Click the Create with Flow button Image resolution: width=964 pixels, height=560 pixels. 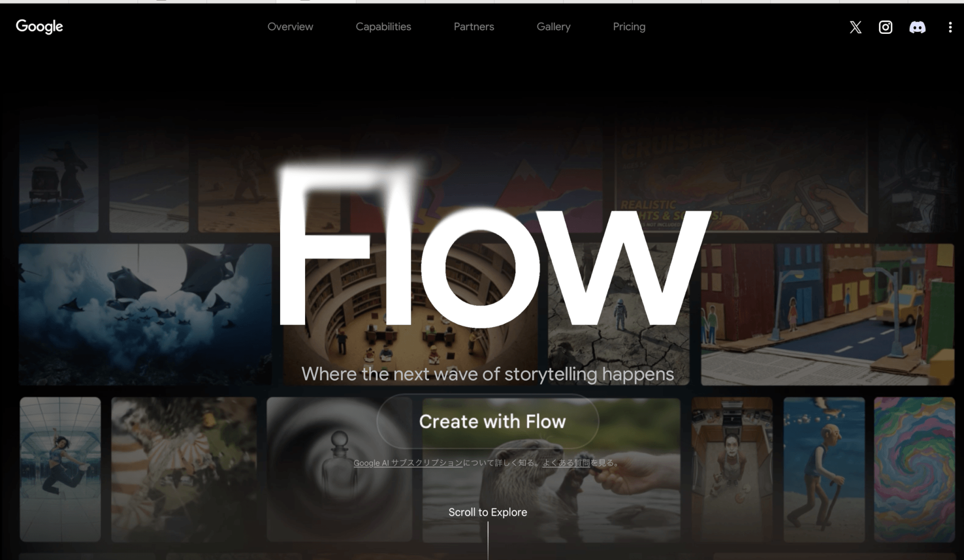click(x=488, y=421)
